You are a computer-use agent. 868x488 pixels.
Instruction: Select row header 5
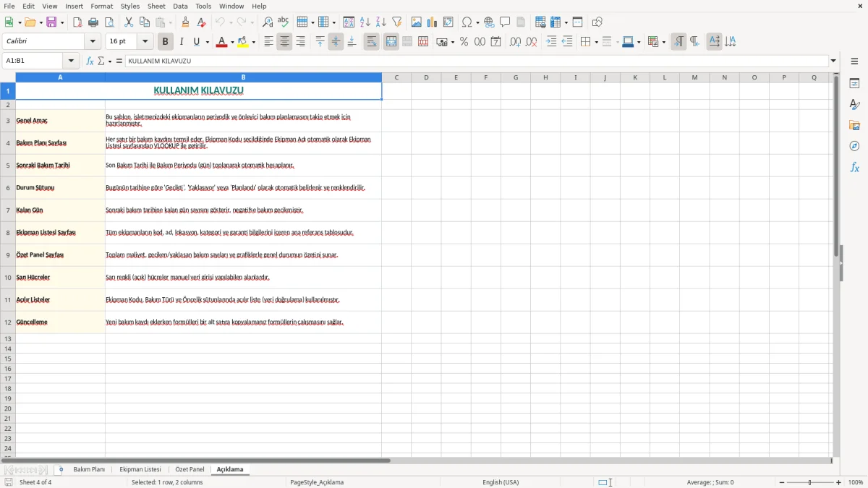pos(8,166)
